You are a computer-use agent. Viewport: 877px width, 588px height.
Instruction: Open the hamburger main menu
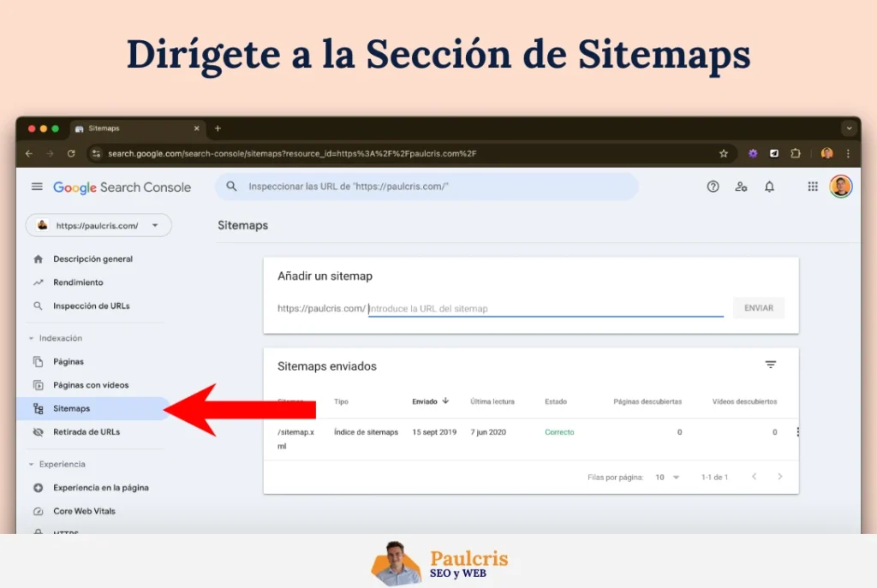(37, 187)
